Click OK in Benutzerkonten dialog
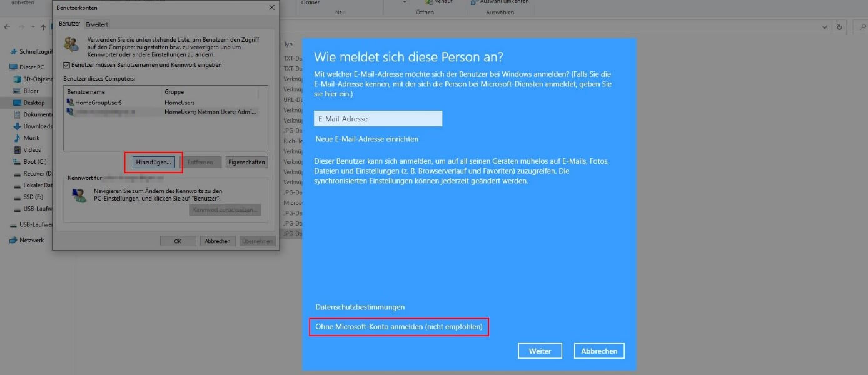 [178, 241]
